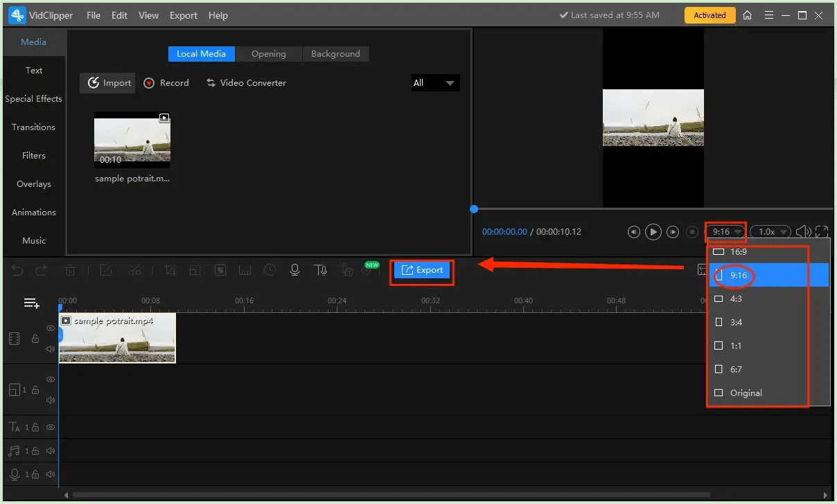Select the Crop tool in the toolbar
This screenshot has width=837, height=504.
[x=170, y=270]
